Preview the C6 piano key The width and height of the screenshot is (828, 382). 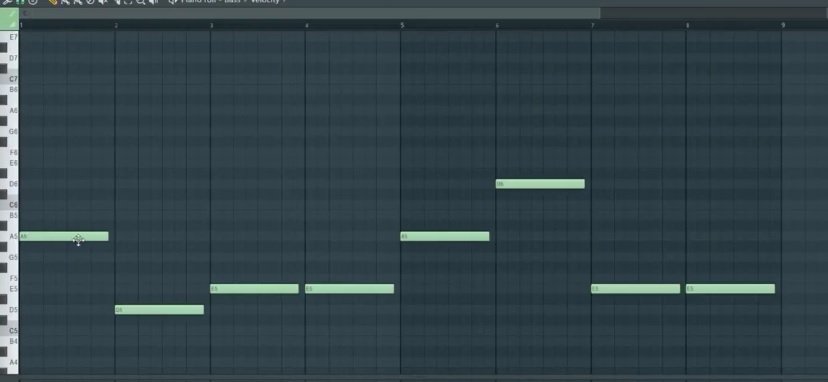(10, 204)
